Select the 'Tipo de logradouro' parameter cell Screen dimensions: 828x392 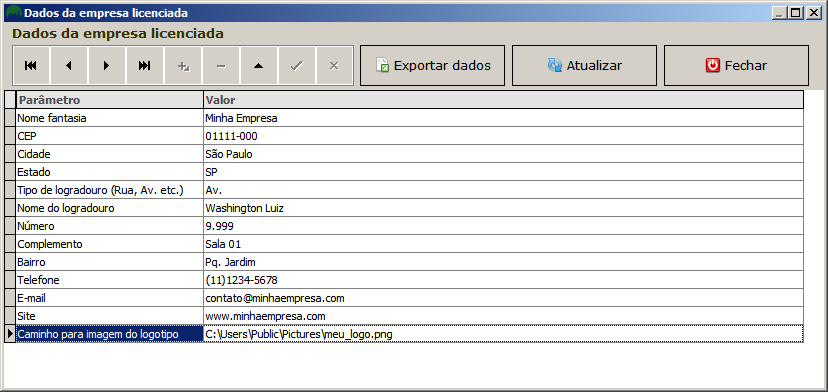(x=110, y=190)
